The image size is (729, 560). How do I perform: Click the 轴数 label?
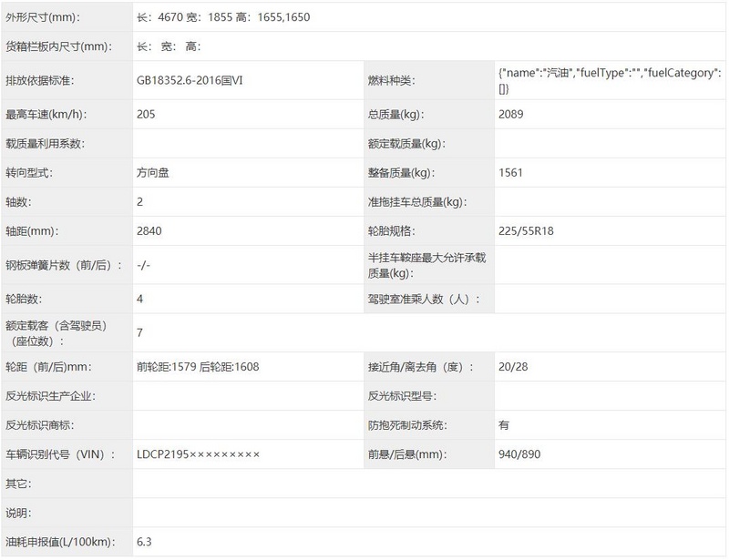click(18, 202)
